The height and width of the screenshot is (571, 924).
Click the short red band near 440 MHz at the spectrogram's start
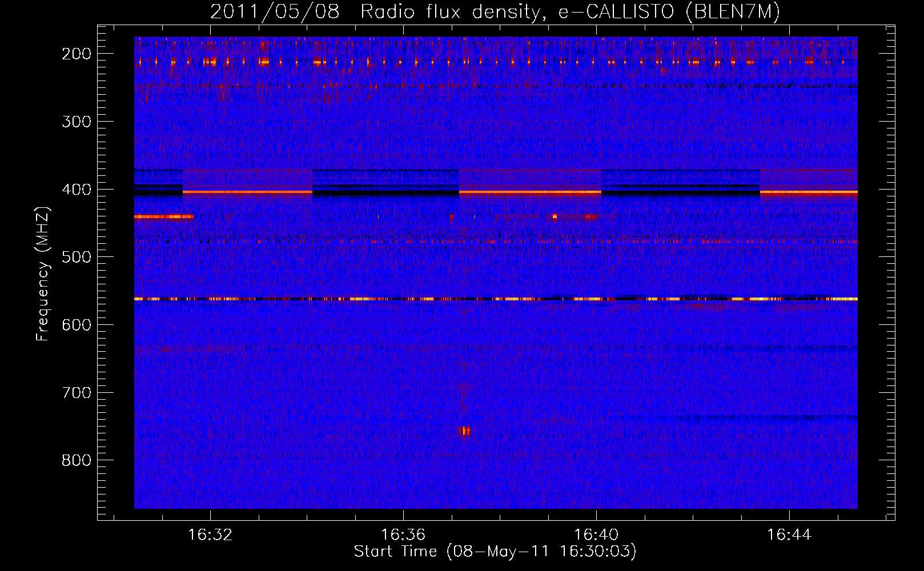tap(164, 216)
